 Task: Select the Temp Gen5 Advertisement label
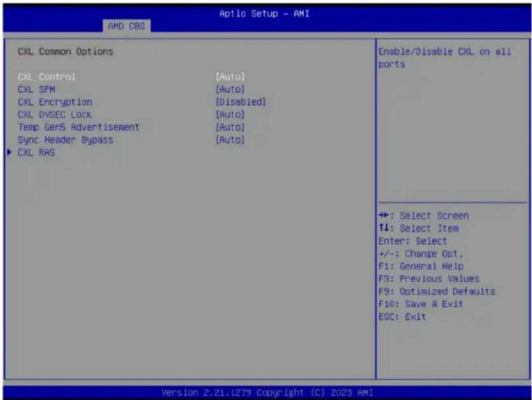(79, 127)
